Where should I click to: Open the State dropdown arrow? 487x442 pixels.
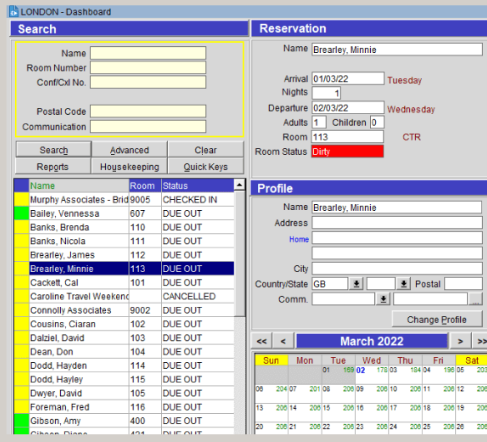pyautogui.click(x=403, y=284)
